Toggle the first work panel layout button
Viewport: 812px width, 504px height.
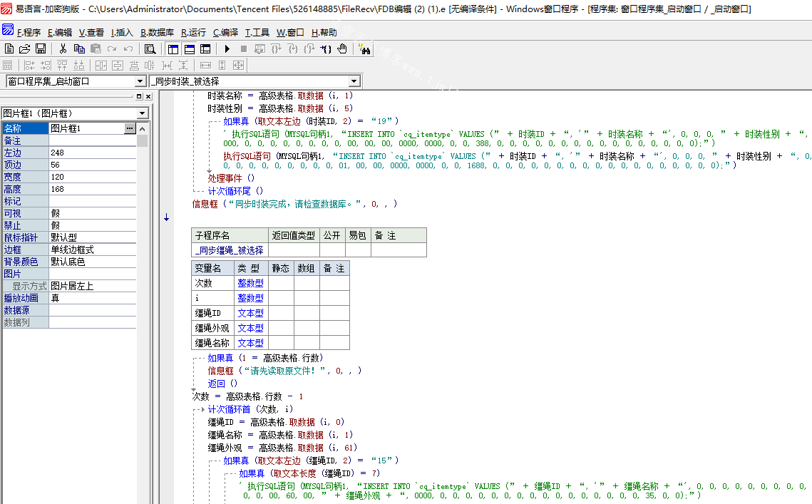pyautogui.click(x=173, y=48)
